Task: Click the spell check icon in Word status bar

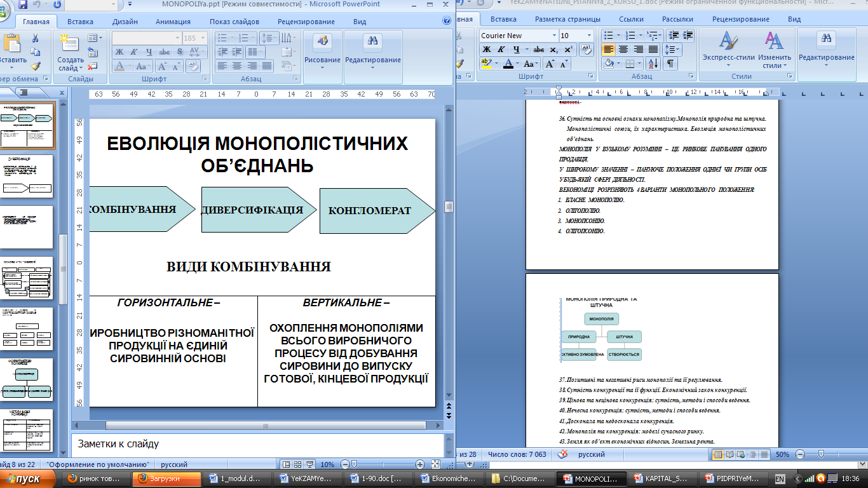Action: (562, 454)
